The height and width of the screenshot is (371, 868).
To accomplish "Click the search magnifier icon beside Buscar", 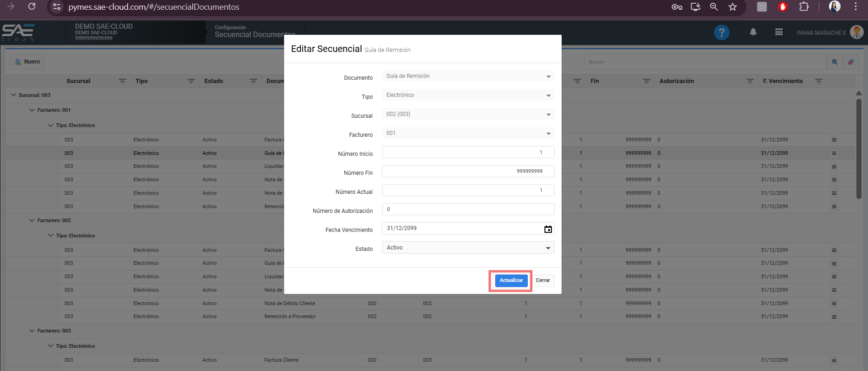I will [835, 62].
